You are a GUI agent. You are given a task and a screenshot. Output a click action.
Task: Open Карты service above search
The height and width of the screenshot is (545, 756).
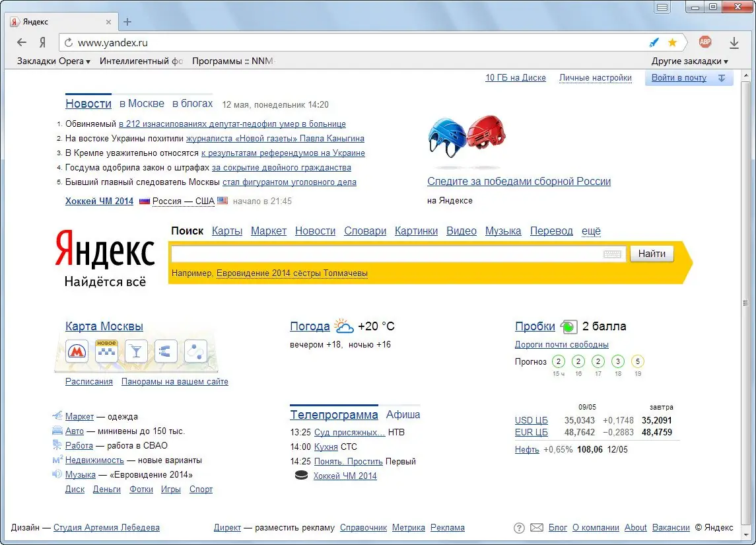(227, 231)
